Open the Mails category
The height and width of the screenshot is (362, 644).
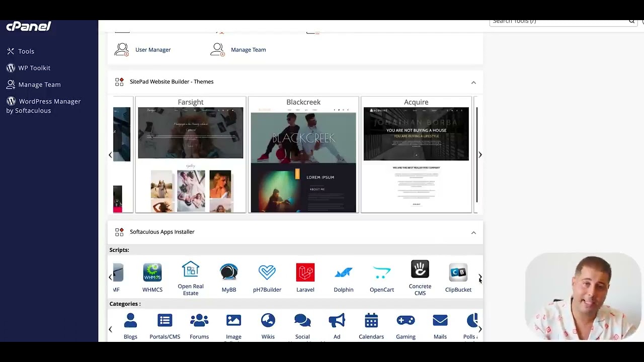440,326
